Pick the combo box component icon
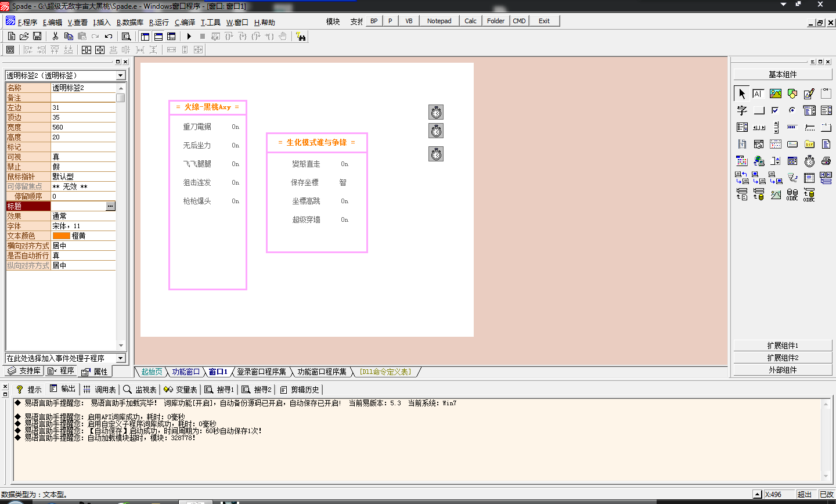Viewport: 836px width, 504px height. click(x=809, y=110)
